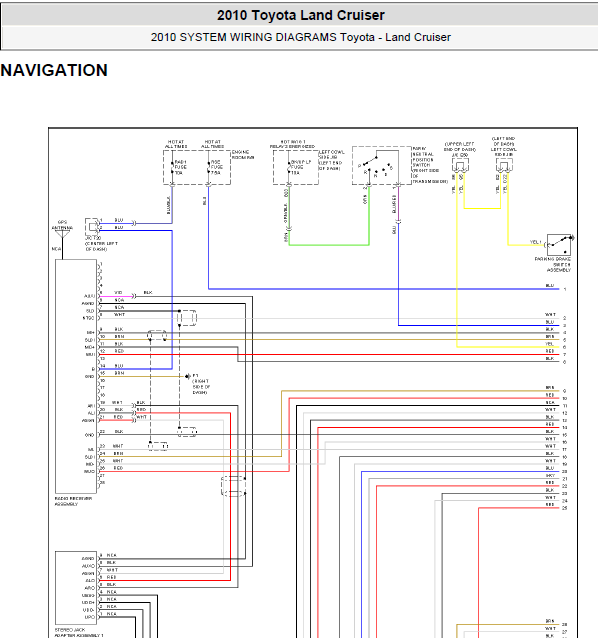598x638 pixels.
Task: Click the Engine Room R/B label
Action: tap(243, 155)
